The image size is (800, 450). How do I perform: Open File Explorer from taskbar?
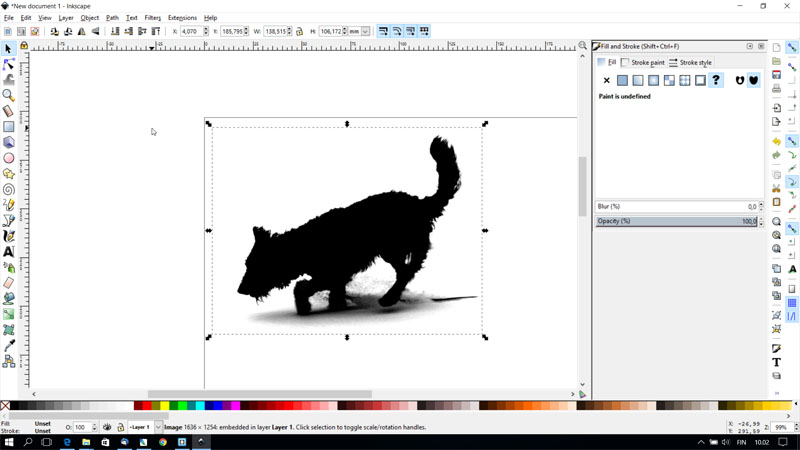pyautogui.click(x=86, y=442)
